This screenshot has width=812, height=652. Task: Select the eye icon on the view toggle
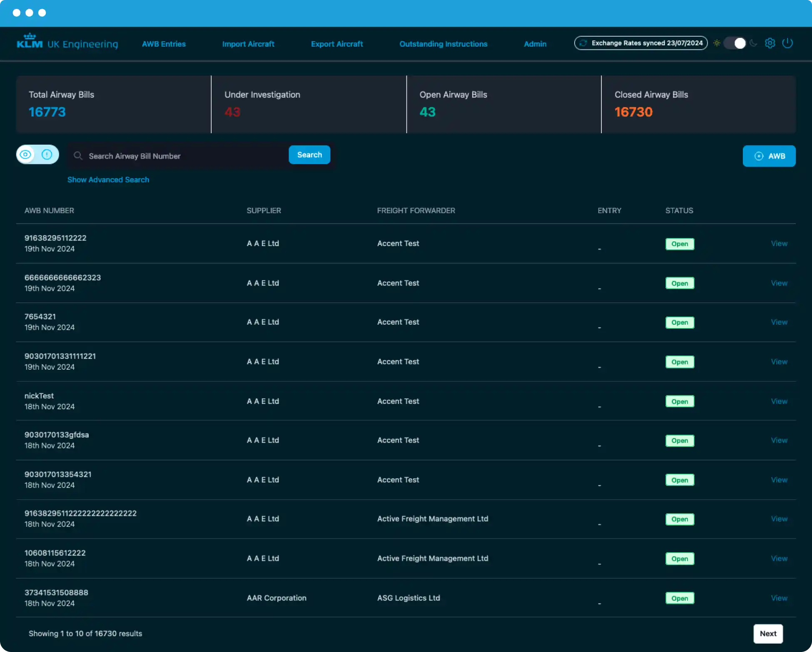(26, 154)
